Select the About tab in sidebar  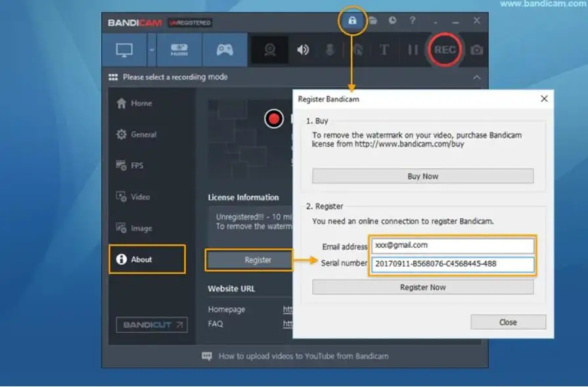(147, 259)
